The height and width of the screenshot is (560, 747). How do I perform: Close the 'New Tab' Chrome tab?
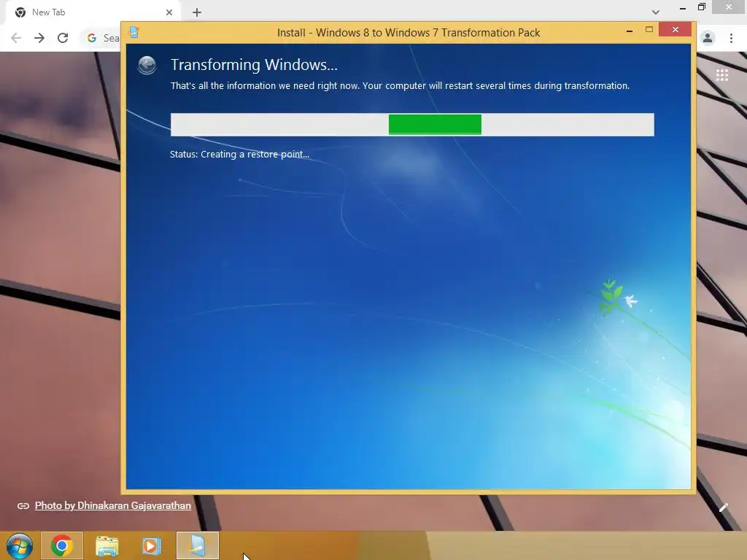click(169, 12)
